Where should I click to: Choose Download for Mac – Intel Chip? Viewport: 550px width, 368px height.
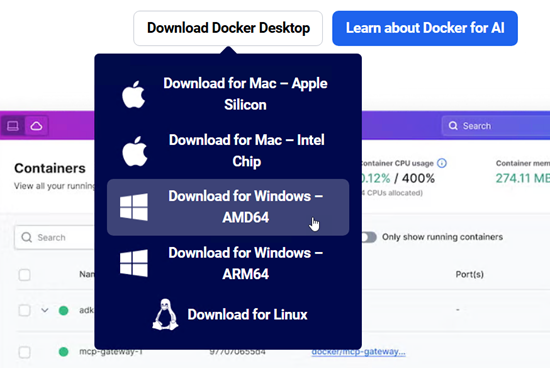tap(228, 151)
